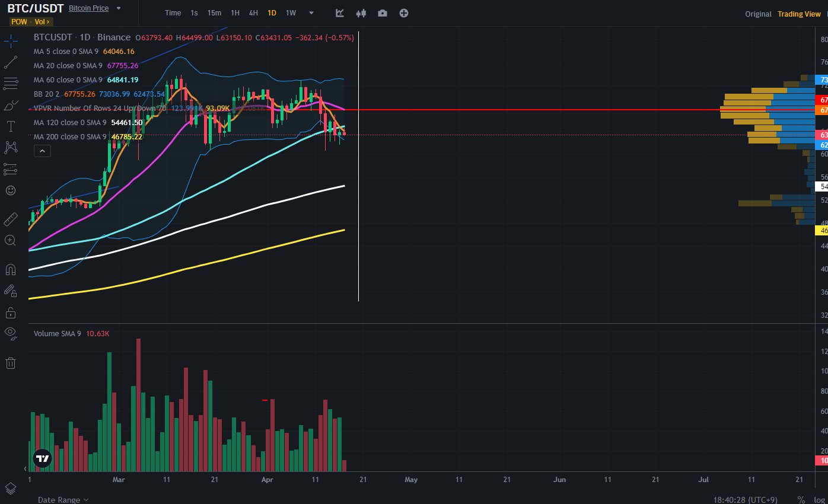
Task: Select the trend line drawing tool
Action: pos(11,62)
